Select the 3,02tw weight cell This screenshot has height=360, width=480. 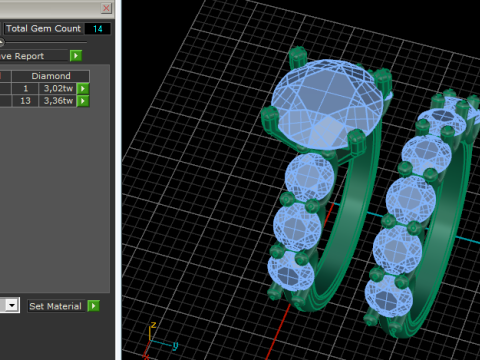coord(58,88)
